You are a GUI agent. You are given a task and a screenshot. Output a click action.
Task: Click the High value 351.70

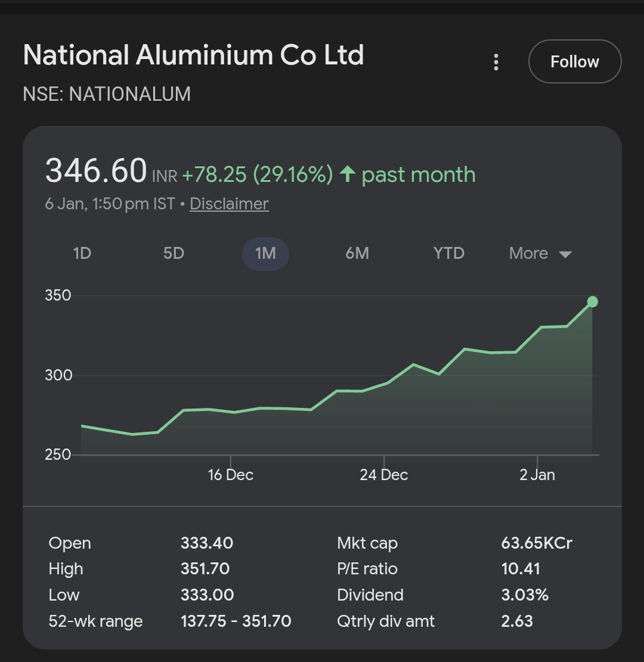pos(205,569)
